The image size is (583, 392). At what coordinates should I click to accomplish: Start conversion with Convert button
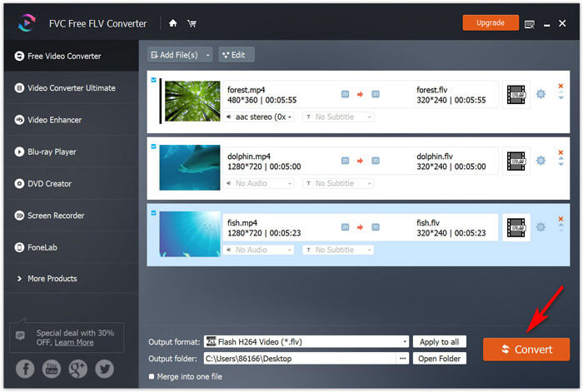coord(526,350)
